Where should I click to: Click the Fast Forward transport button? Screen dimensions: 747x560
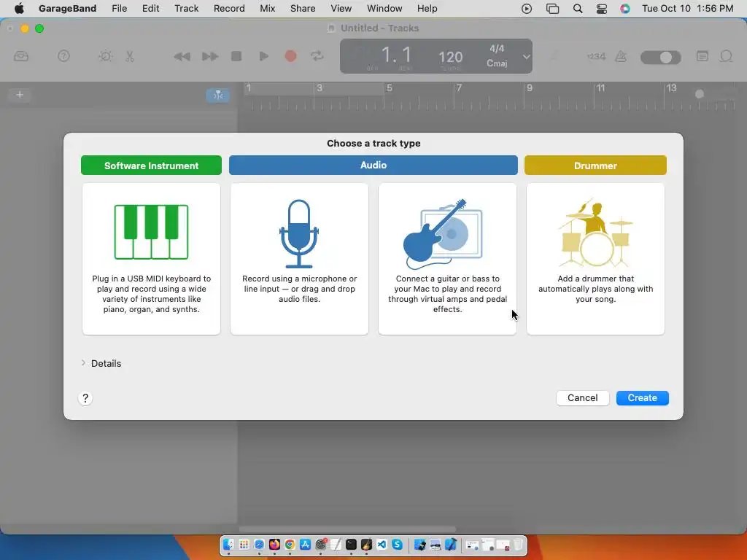209,57
